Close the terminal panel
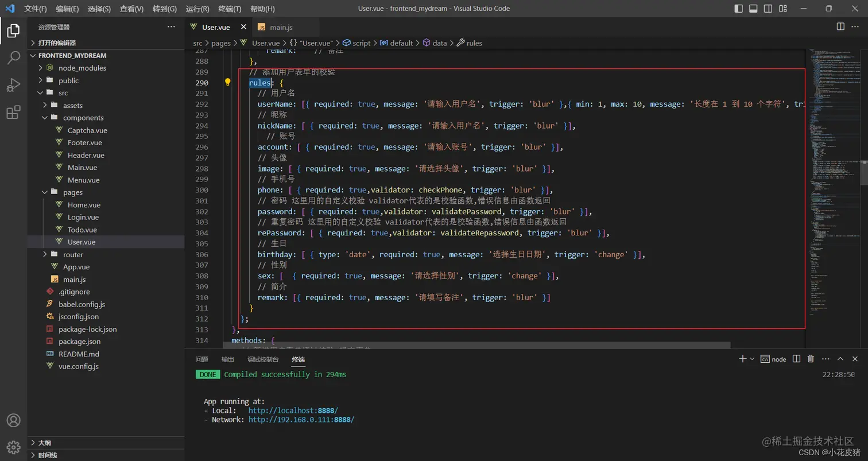The height and width of the screenshot is (461, 868). coord(855,359)
